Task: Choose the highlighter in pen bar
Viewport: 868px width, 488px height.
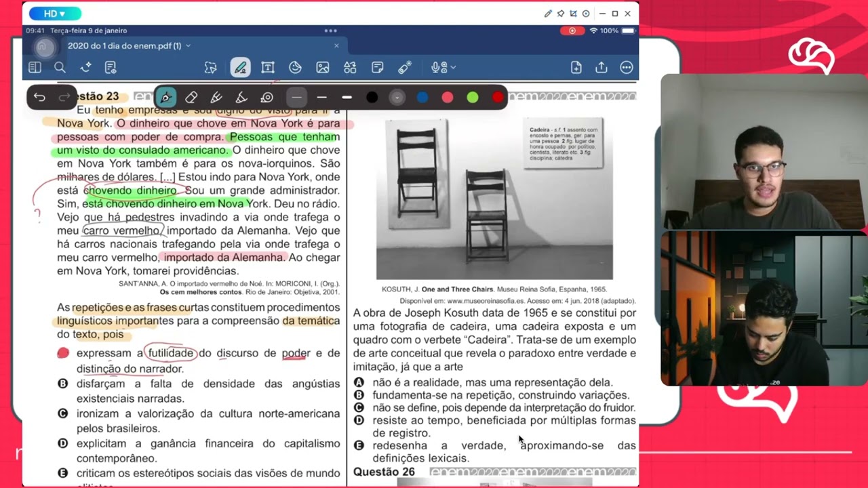Action: [241, 98]
